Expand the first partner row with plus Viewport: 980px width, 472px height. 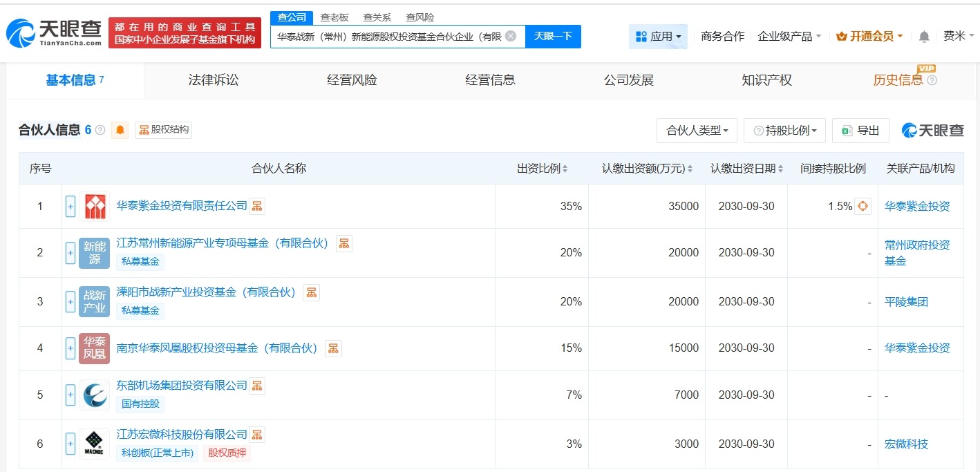pyautogui.click(x=70, y=205)
